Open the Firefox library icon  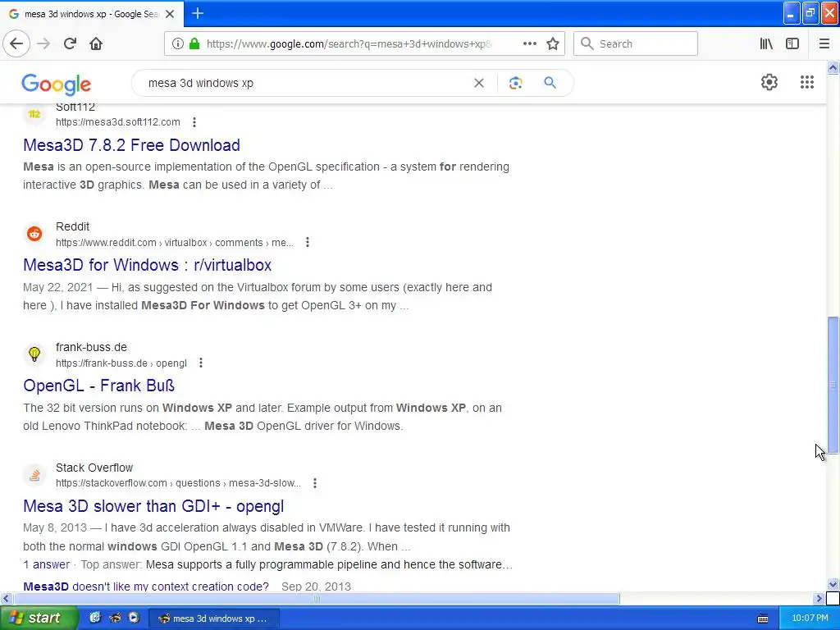coord(766,43)
